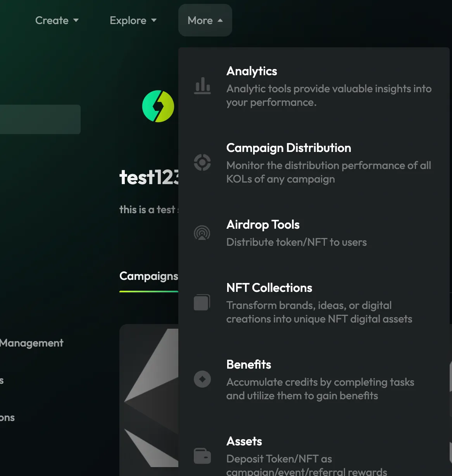Click the green lightning bolt logo
452x476 pixels.
click(x=158, y=106)
